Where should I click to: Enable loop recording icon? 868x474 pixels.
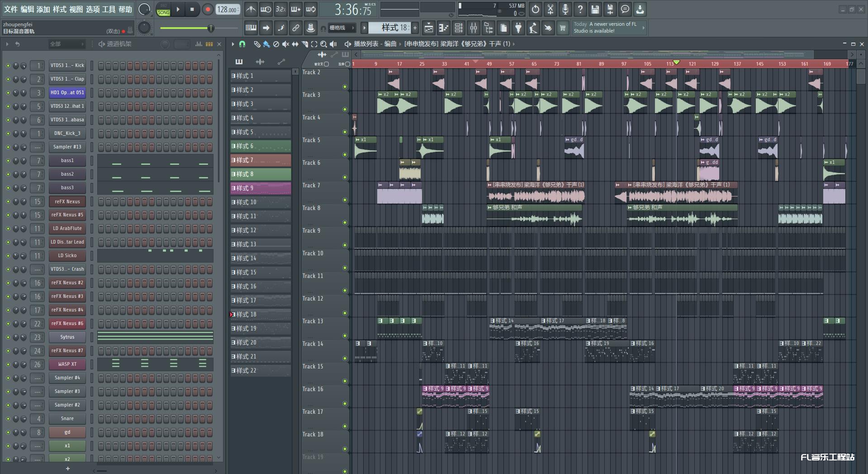coord(311,9)
